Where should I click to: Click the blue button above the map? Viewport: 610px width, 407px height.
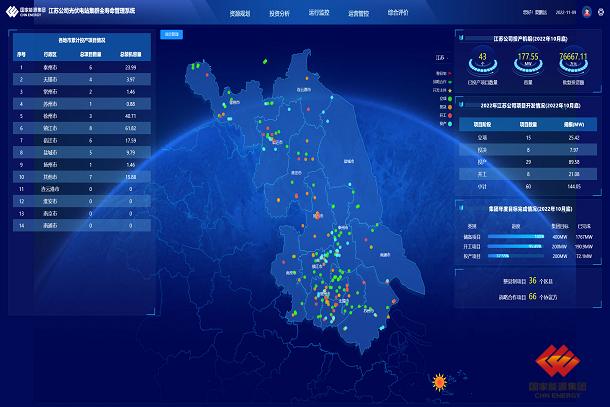click(170, 33)
